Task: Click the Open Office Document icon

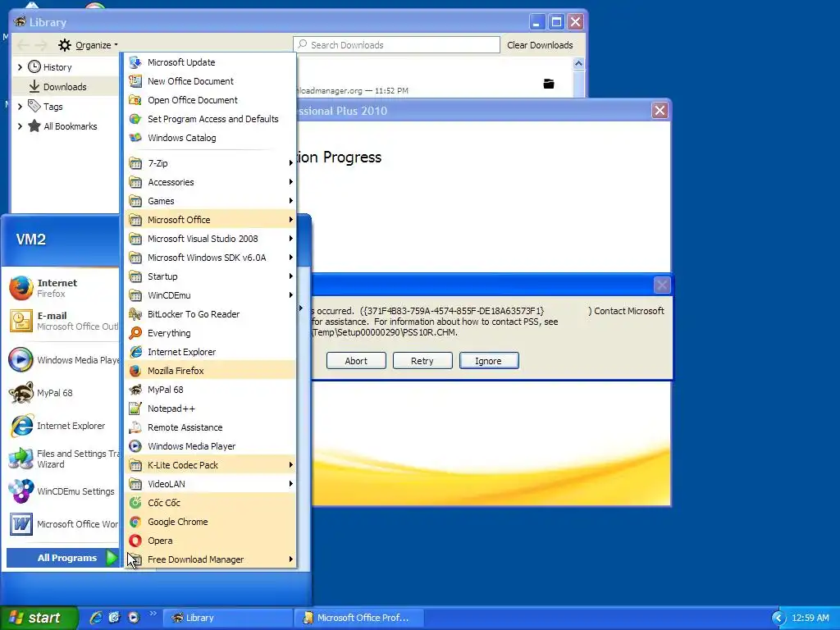Action: 135,100
